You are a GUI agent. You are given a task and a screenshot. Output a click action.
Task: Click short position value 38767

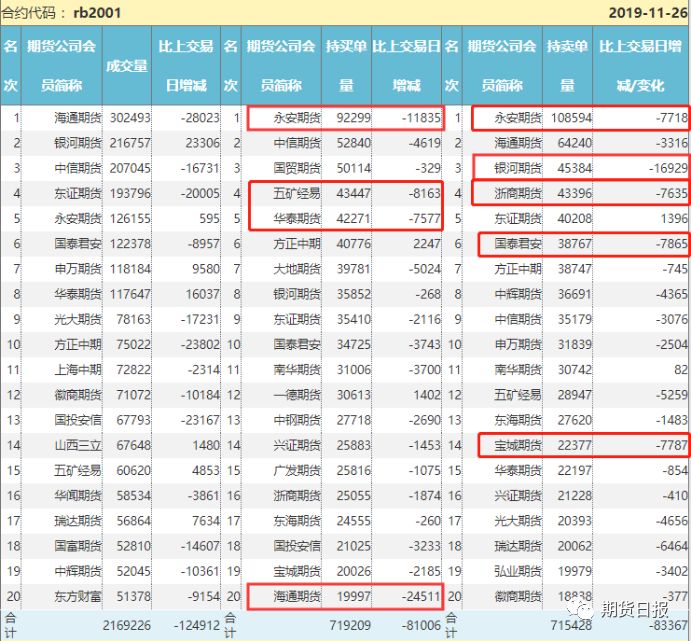575,243
